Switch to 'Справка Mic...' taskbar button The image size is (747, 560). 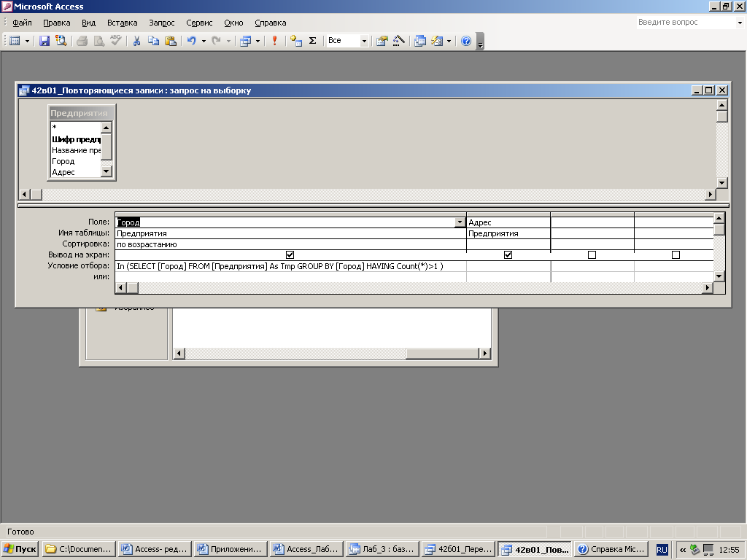click(611, 549)
